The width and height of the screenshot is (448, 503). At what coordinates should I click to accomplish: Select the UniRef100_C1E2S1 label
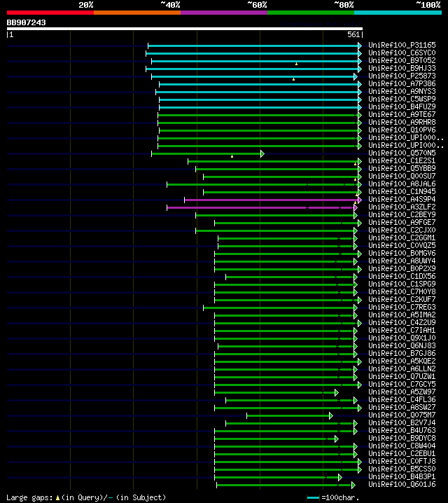[402, 160]
